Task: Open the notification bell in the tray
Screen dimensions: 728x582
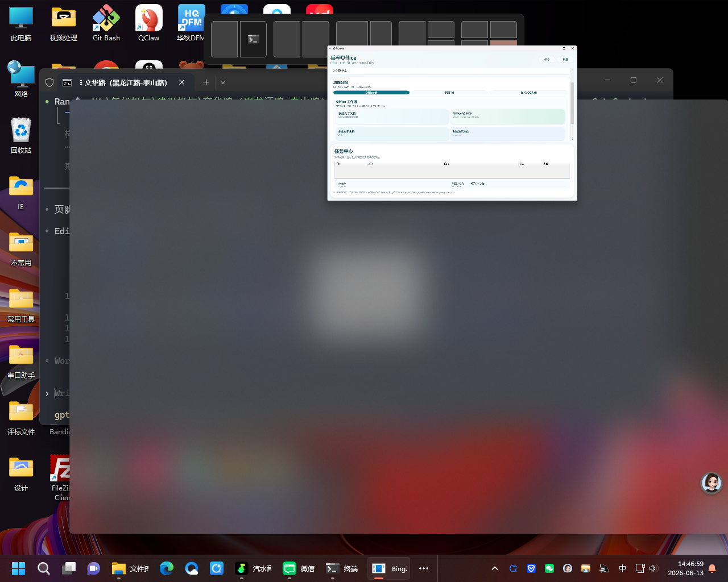Action: (712, 568)
